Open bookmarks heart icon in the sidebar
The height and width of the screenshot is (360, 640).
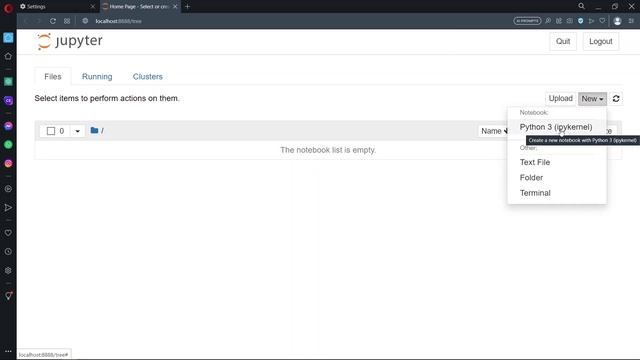[x=8, y=233]
